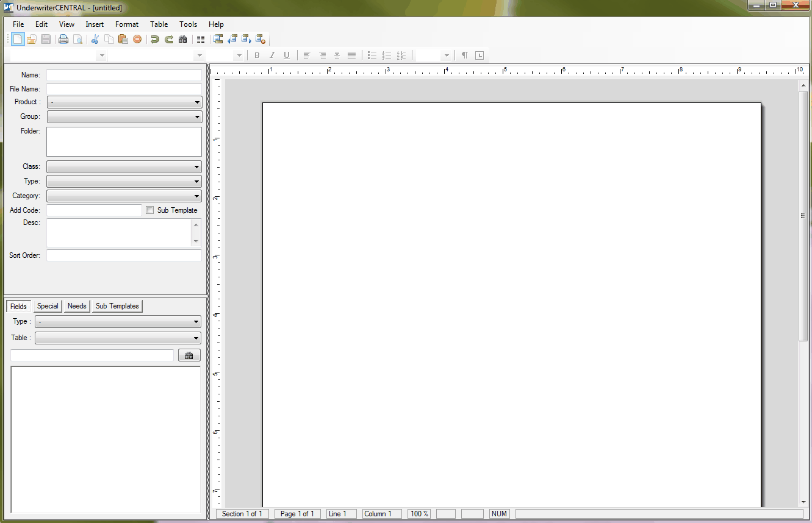Show paragraph marks with pilcrow icon
The width and height of the screenshot is (812, 523).
click(x=464, y=55)
